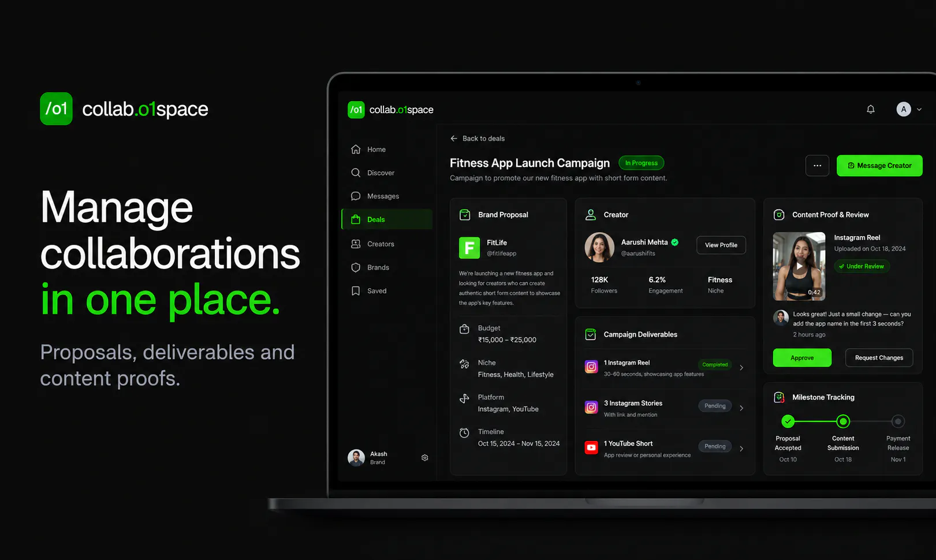936x560 pixels.
Task: Click the Brands shield icon
Action: point(356,267)
